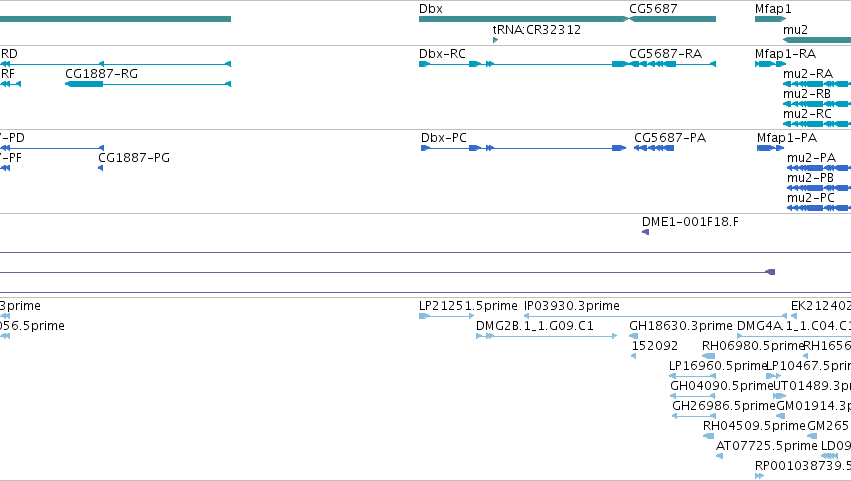Click the mu2-RB transcript label

(806, 94)
